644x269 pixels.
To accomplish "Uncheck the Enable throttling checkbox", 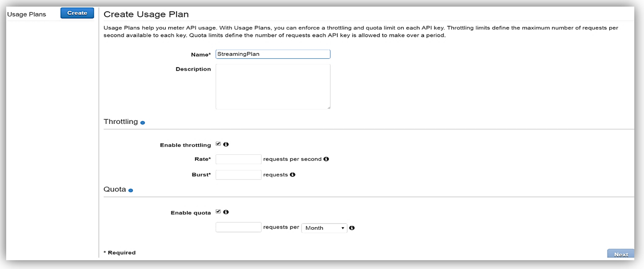I will click(218, 144).
